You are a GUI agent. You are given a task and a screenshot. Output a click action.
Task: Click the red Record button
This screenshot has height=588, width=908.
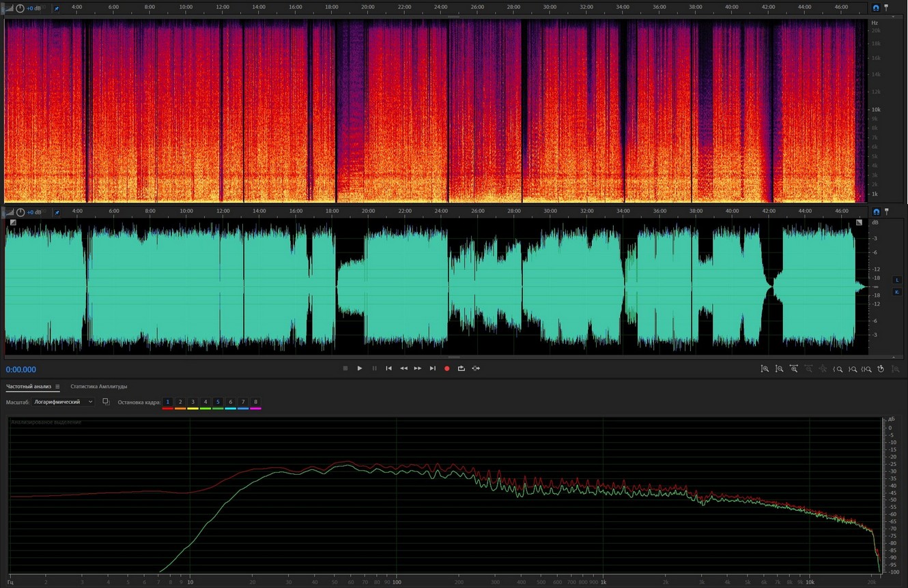(447, 368)
